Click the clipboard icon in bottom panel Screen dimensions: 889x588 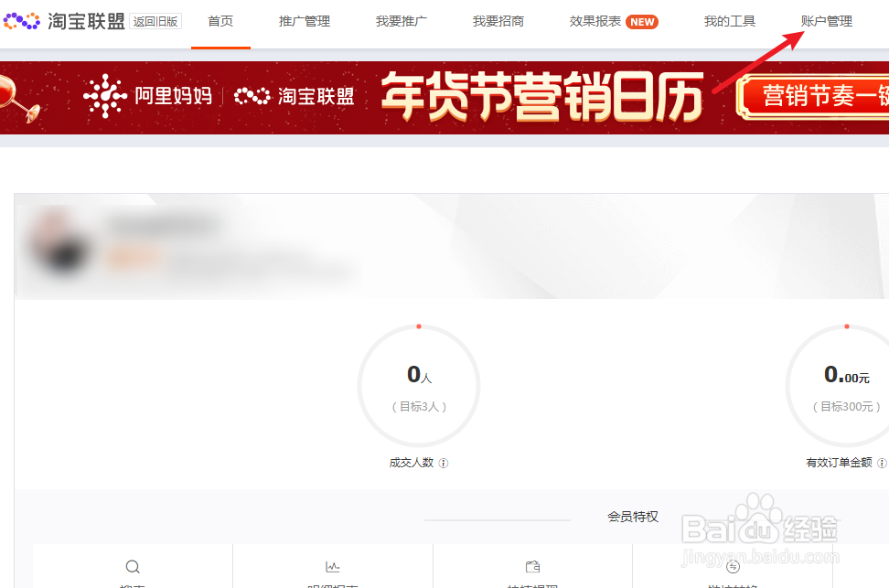coord(531,566)
